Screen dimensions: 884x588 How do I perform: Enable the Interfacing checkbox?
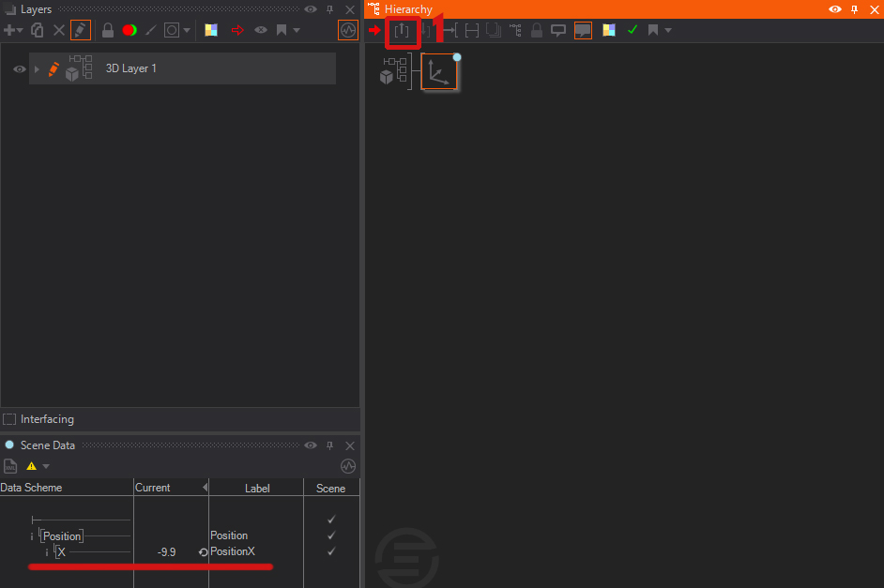pyautogui.click(x=9, y=419)
